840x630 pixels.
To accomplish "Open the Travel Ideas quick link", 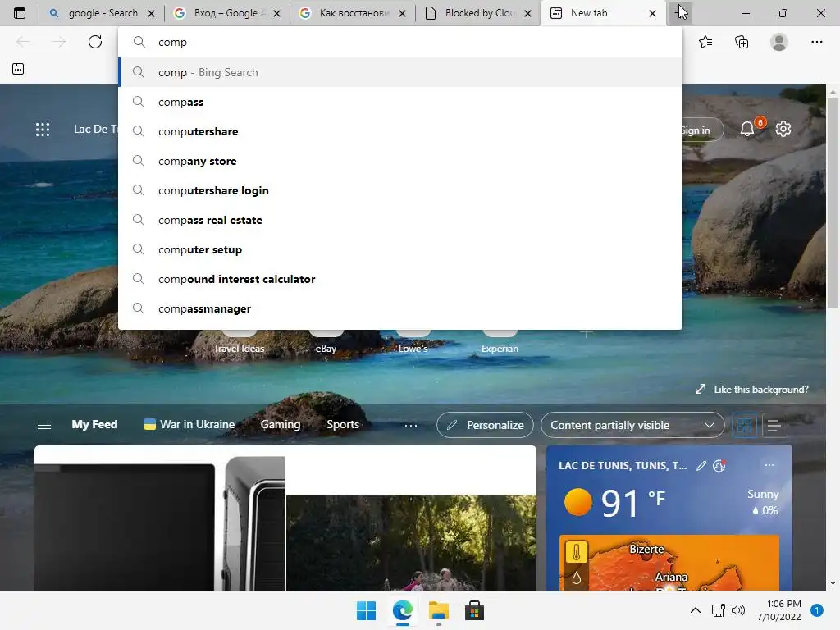I will (239, 348).
